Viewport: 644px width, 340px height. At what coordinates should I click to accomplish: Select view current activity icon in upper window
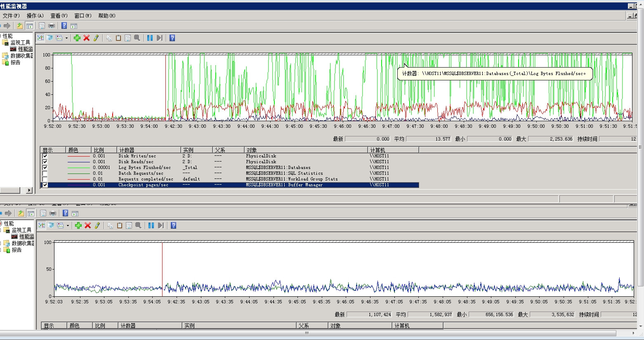pyautogui.click(x=40, y=38)
